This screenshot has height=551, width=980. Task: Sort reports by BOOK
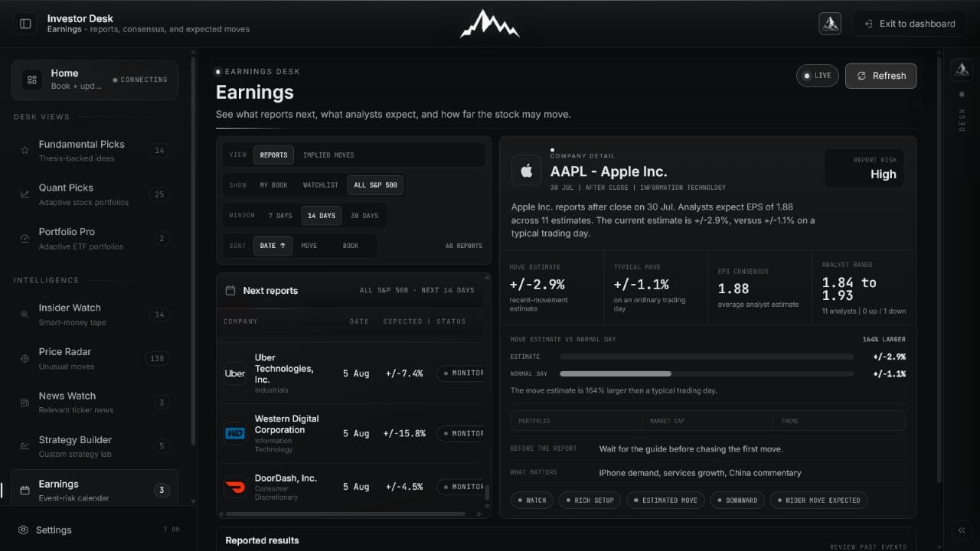(351, 246)
